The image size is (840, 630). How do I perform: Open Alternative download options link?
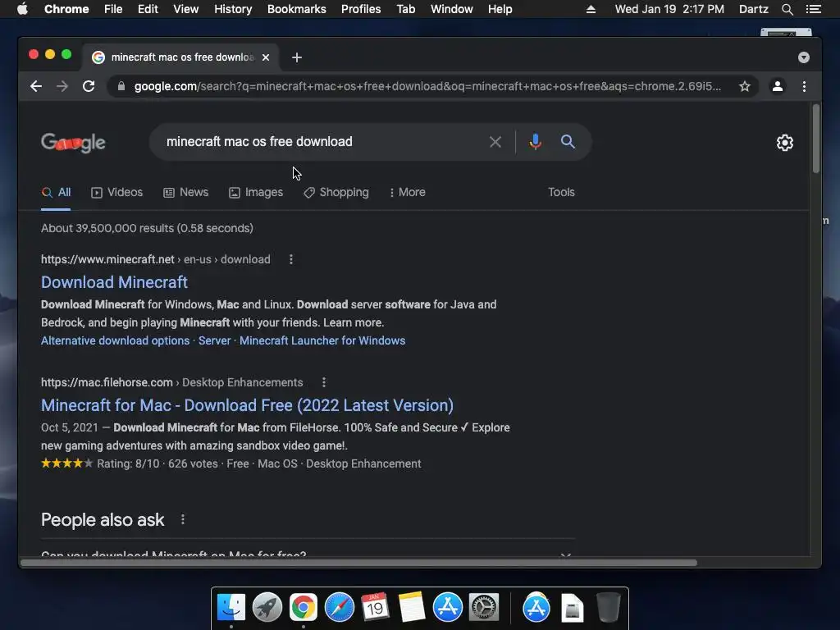pyautogui.click(x=115, y=340)
